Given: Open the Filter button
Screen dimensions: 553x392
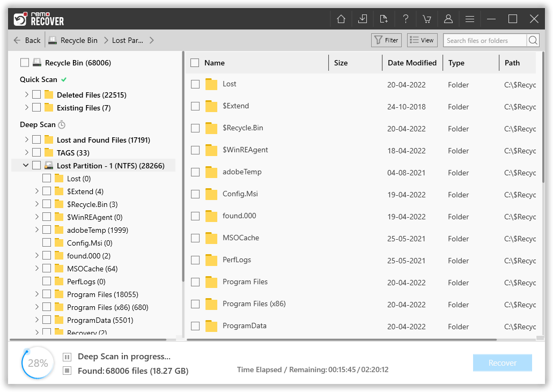Looking at the screenshot, I should click(x=387, y=40).
